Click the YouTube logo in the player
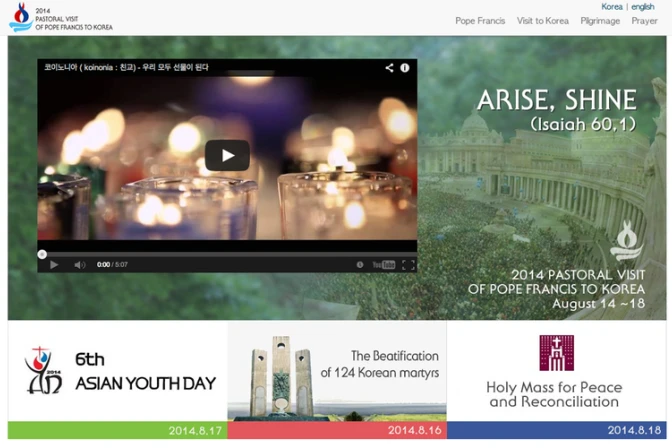Viewport: 672px width, 448px height. [383, 265]
